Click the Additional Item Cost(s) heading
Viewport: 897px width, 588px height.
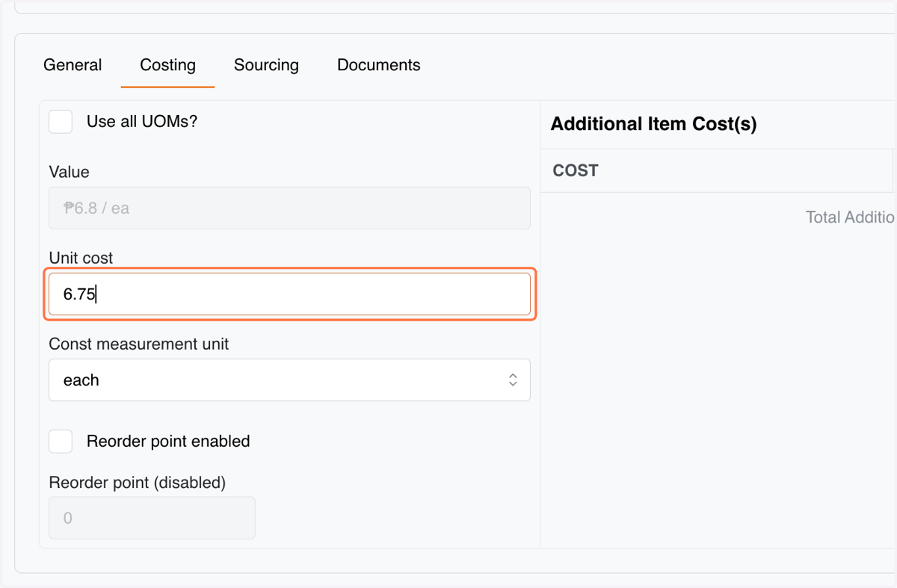(x=653, y=124)
